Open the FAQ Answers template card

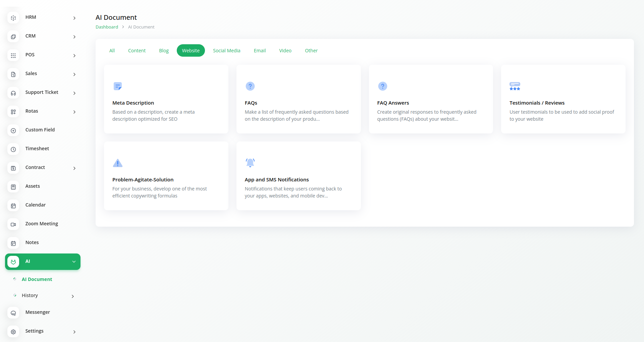(x=431, y=99)
